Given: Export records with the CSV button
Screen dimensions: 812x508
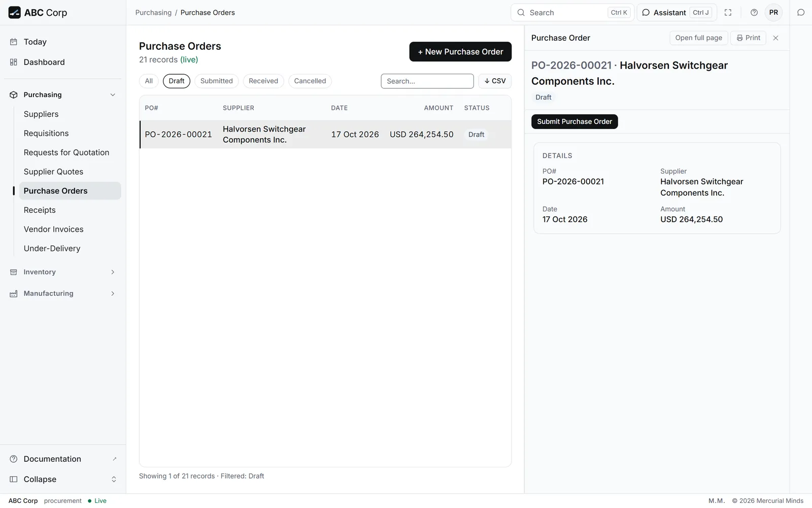Looking at the screenshot, I should click(495, 81).
